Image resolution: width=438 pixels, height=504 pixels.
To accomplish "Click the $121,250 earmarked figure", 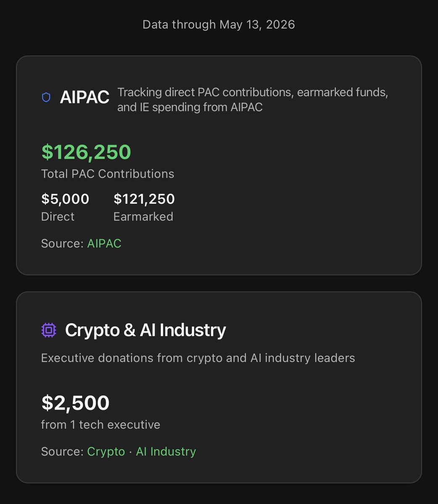I will [x=144, y=199].
